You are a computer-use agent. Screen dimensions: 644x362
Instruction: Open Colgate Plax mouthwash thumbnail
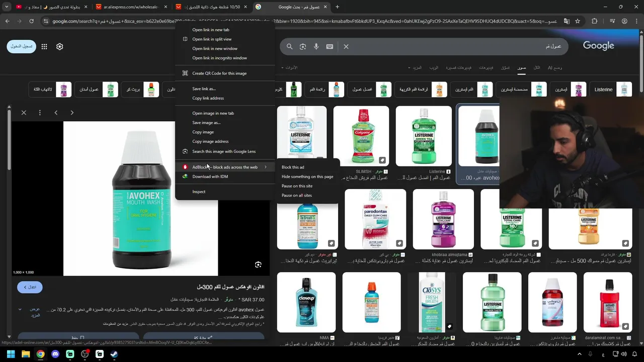(361, 136)
